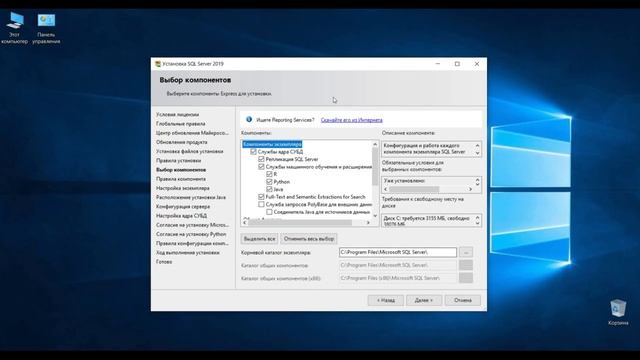Click the Корневой каталог экземпляра path field

click(x=398, y=252)
